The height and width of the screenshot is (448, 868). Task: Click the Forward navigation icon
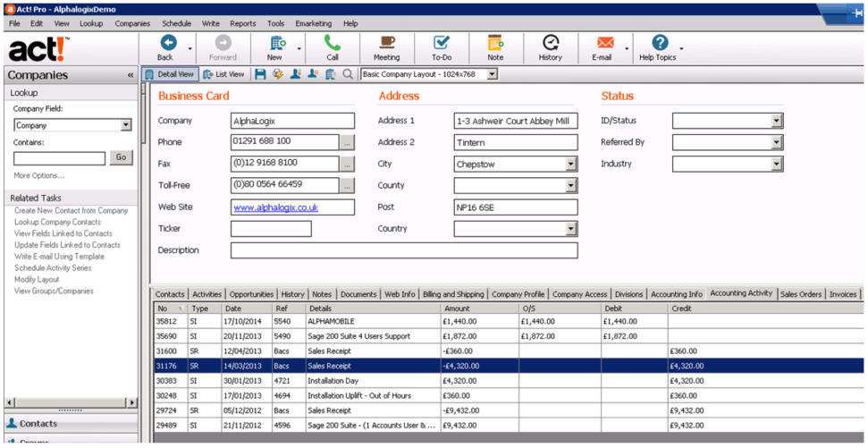pos(223,43)
